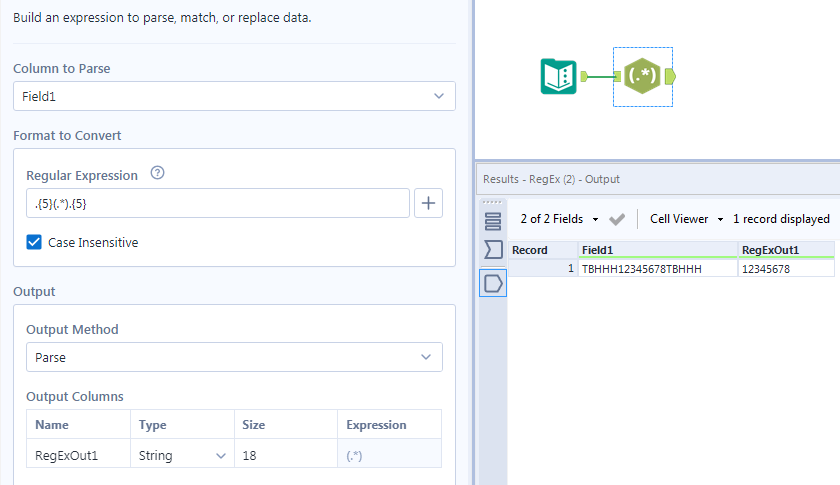Select the TBHHH12345678TBHHH result cell
The height and width of the screenshot is (485, 840).
(657, 269)
